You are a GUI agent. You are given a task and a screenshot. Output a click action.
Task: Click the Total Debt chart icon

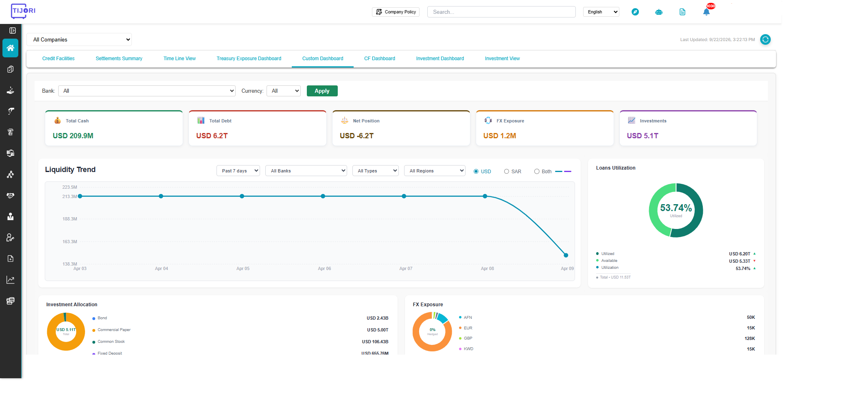tap(201, 120)
